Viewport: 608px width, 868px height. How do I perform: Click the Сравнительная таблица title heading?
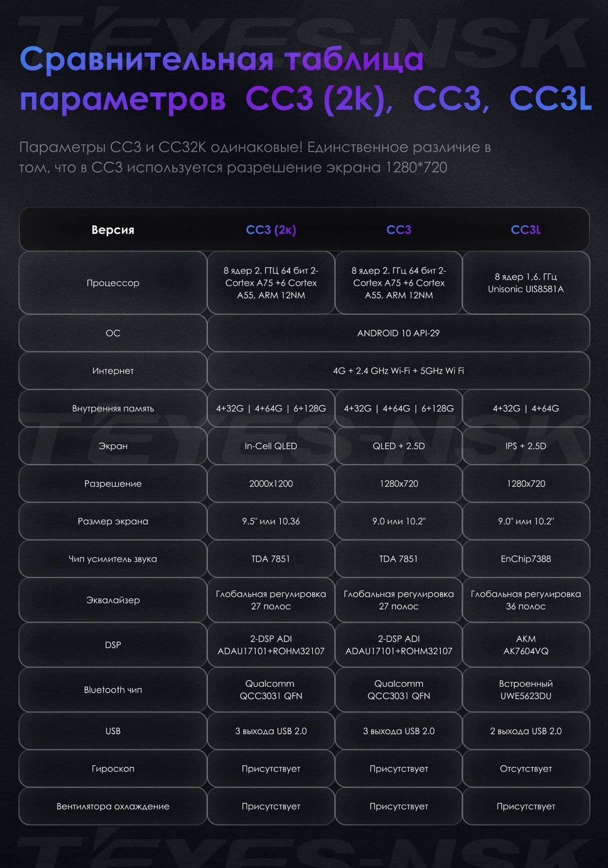(221, 59)
